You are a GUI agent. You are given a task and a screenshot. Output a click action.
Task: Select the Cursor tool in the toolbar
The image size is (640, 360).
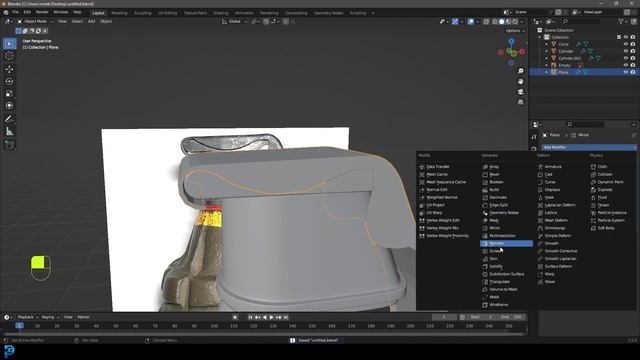(x=9, y=56)
